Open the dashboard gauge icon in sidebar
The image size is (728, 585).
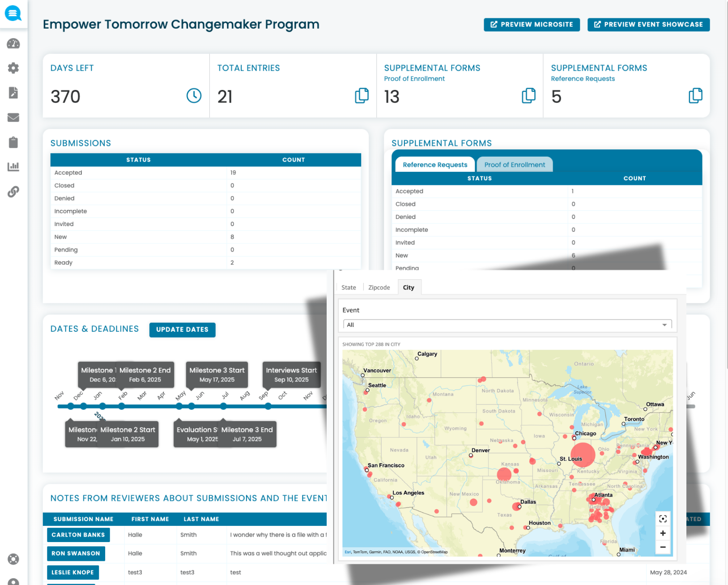click(x=13, y=43)
